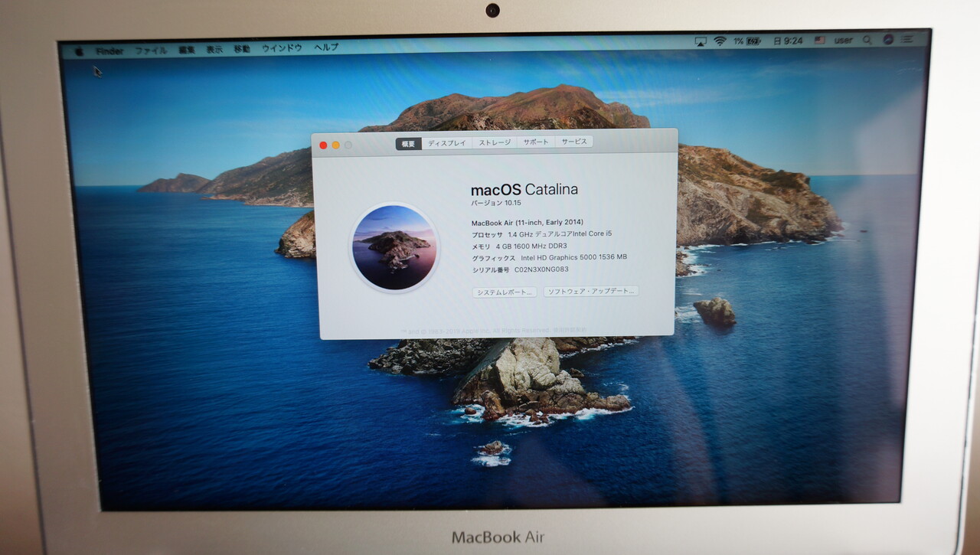Open the Wi-Fi status menu
The image size is (980, 555).
coord(720,41)
